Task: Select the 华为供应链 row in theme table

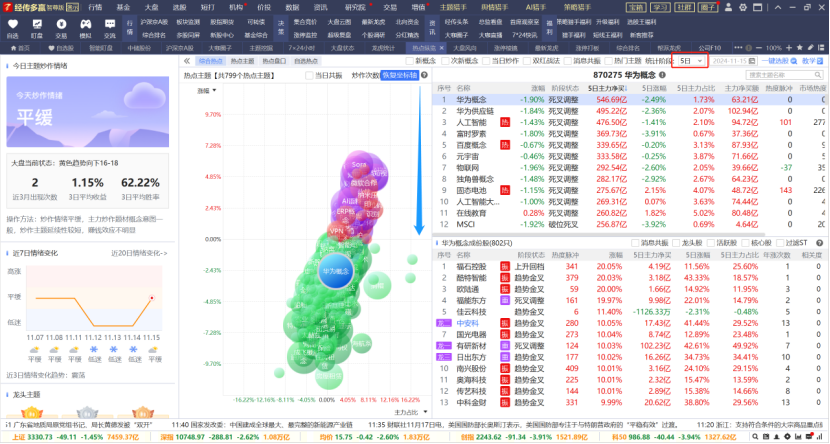Action: pyautogui.click(x=630, y=111)
